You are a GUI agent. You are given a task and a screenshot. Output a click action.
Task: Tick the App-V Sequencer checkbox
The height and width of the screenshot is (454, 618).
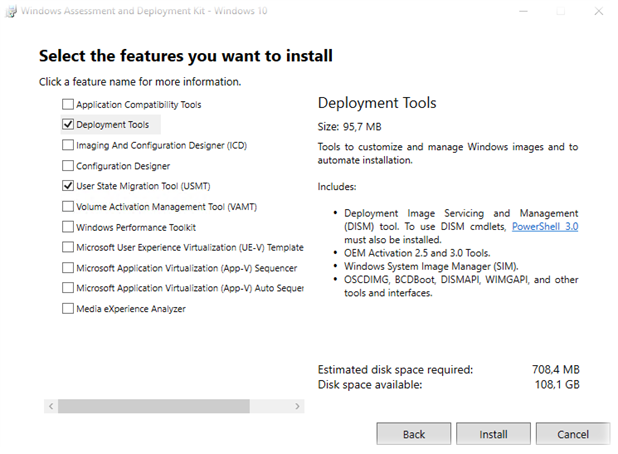tap(68, 268)
